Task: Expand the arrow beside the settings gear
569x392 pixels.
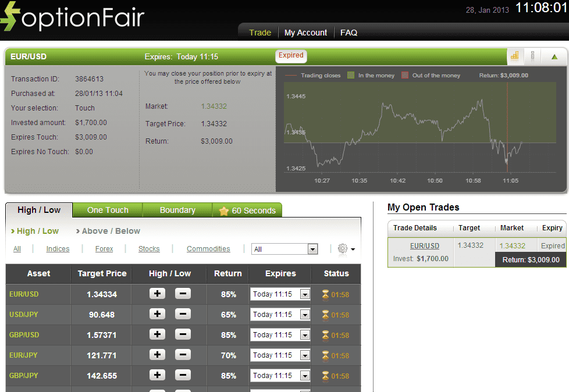Action: point(352,248)
